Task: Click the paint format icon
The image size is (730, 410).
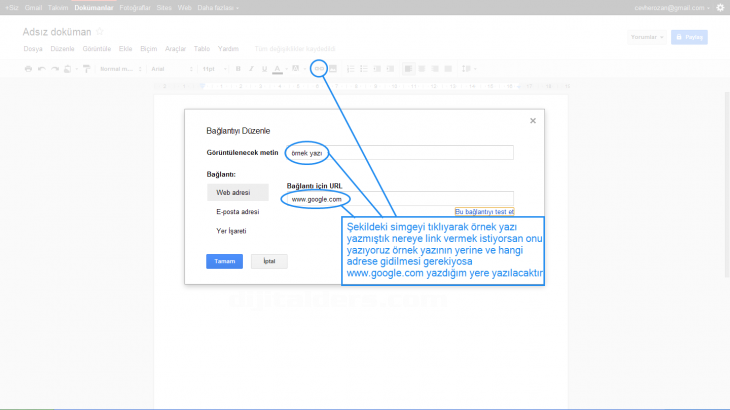Action: coord(87,68)
